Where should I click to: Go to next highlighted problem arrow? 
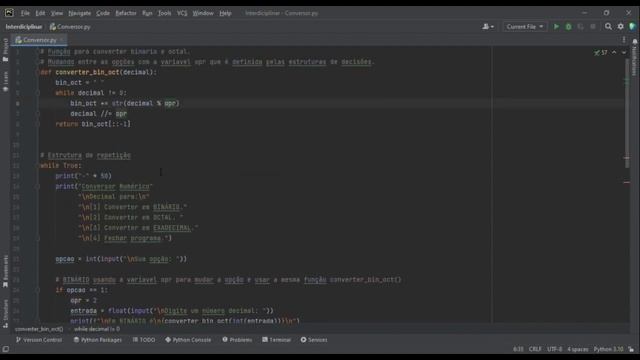(x=623, y=52)
